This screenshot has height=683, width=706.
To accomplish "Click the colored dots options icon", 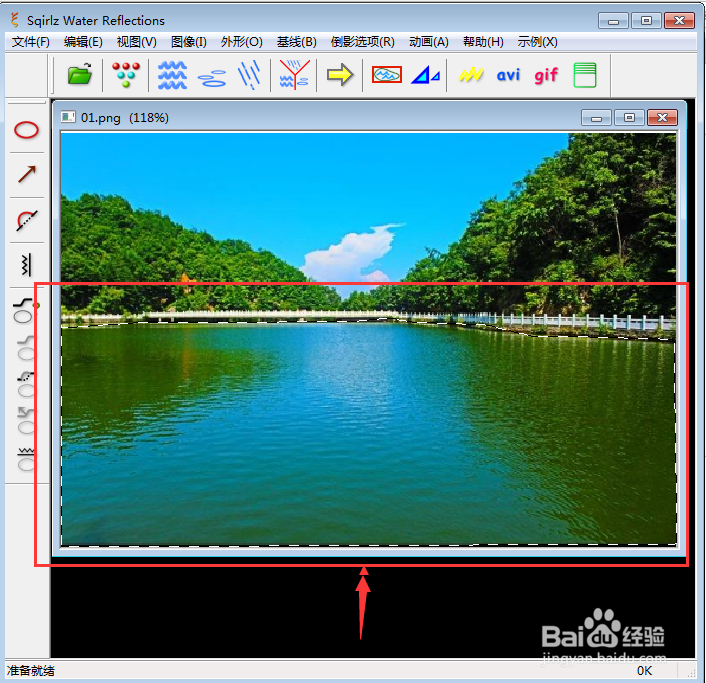I will pyautogui.click(x=126, y=74).
